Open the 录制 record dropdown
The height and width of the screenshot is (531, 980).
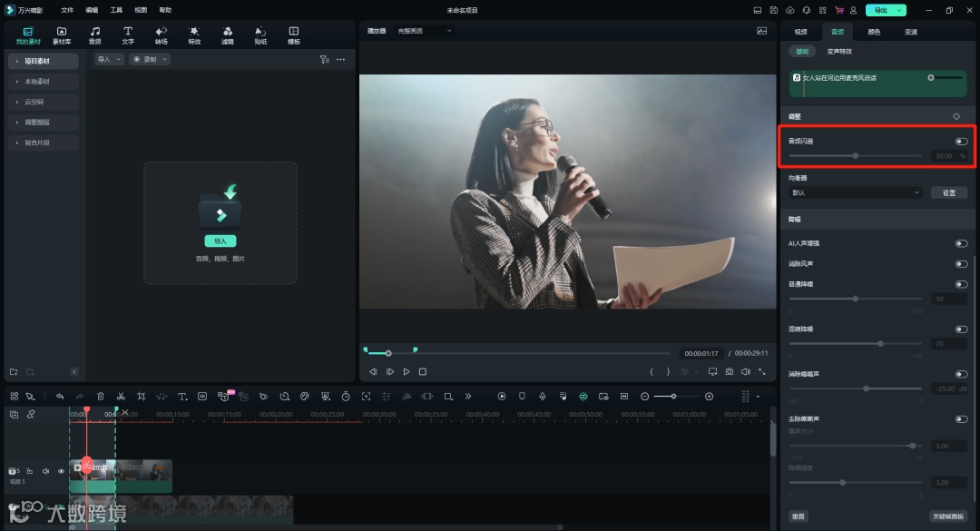(150, 59)
